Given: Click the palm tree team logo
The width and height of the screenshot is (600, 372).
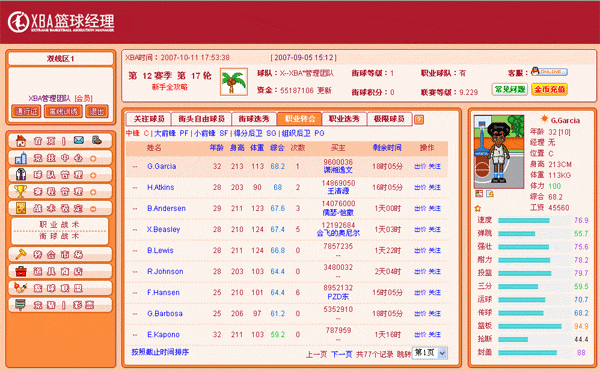Looking at the screenshot, I should tap(233, 82).
